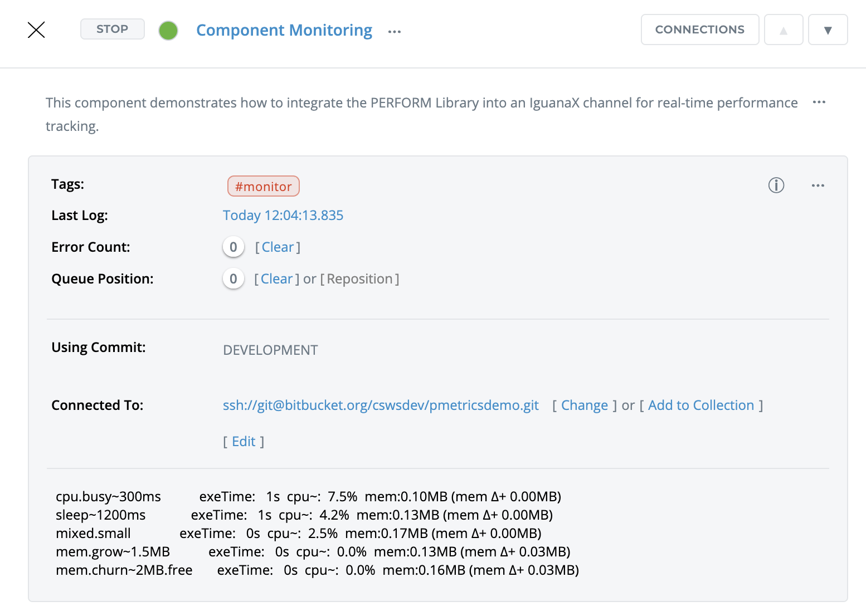Open the bitbucket git repository link
866x616 pixels.
tap(381, 405)
